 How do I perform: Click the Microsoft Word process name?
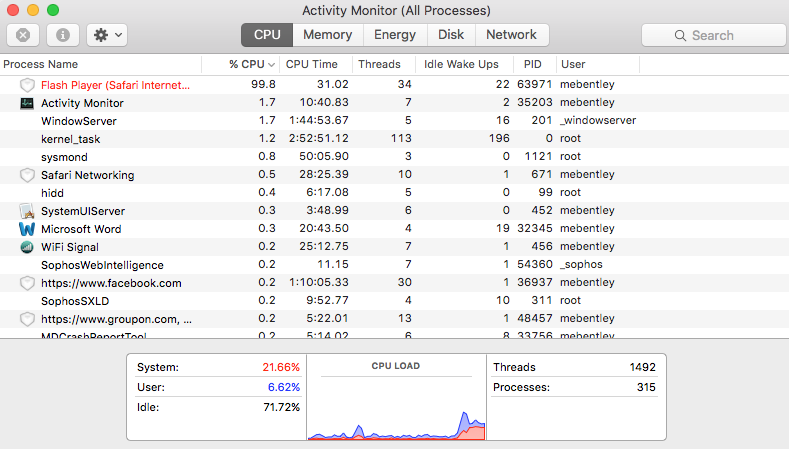[81, 229]
